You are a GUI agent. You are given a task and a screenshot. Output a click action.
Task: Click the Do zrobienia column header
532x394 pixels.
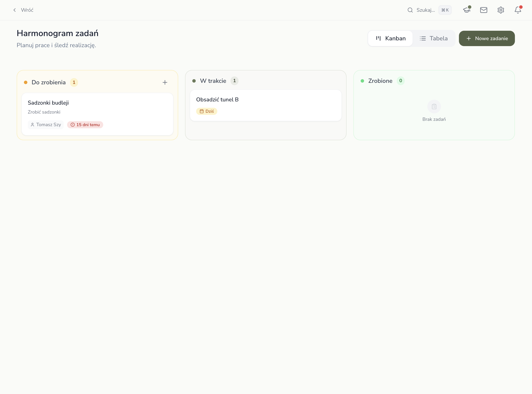click(48, 82)
